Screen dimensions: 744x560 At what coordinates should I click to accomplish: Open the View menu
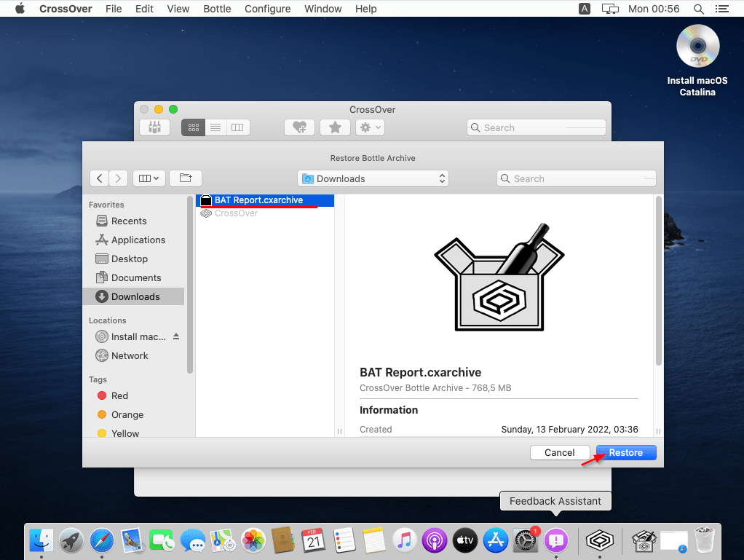178,9
